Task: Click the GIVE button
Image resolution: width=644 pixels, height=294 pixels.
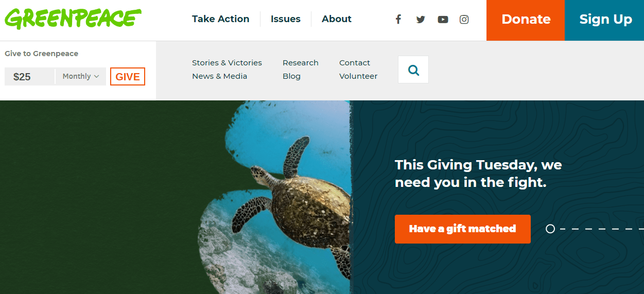Action: (x=128, y=77)
